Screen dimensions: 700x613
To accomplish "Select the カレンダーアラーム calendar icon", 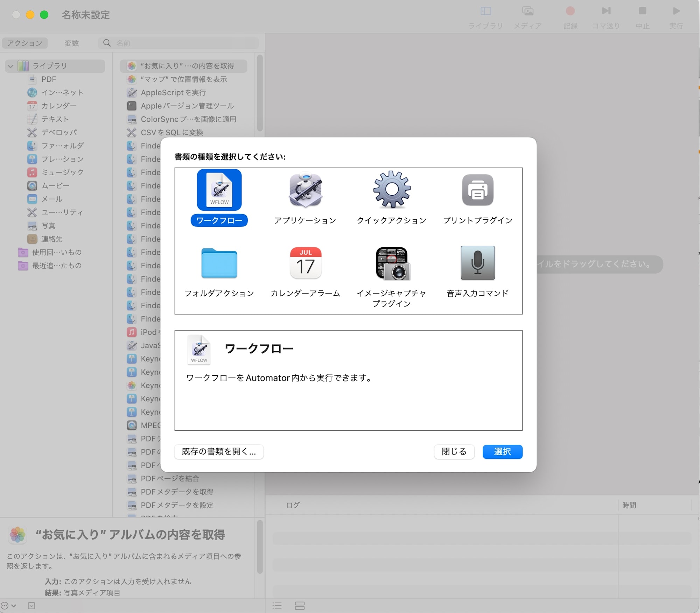I will (x=306, y=263).
